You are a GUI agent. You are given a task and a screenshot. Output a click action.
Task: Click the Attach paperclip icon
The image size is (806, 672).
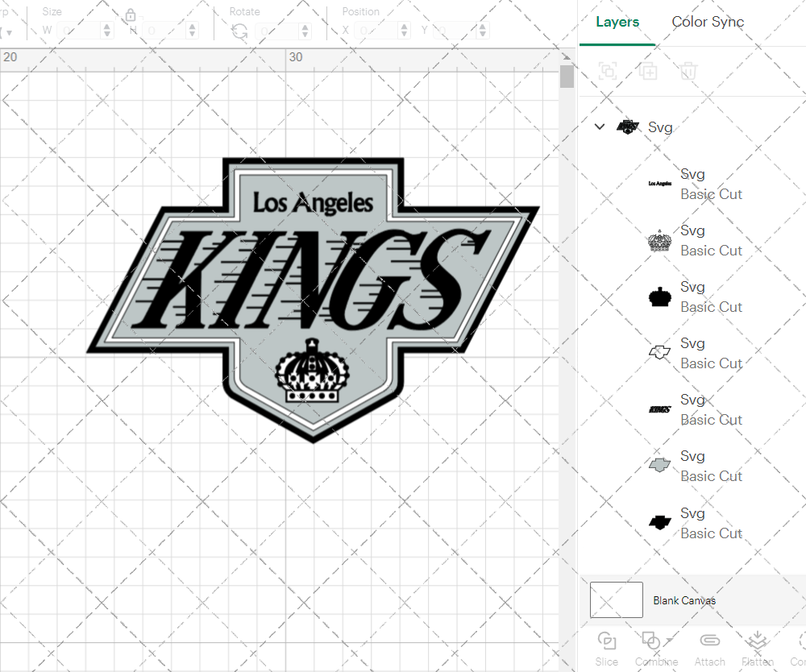(x=709, y=647)
